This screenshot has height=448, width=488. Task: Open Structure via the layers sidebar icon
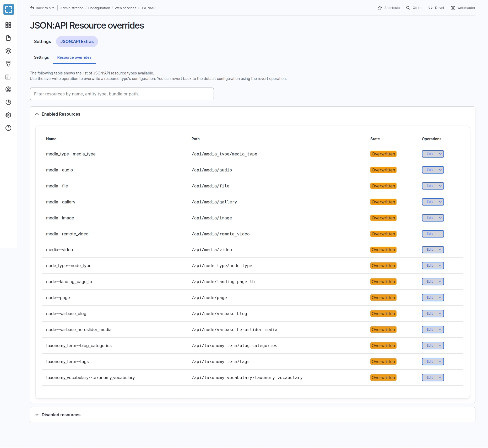pyautogui.click(x=8, y=51)
